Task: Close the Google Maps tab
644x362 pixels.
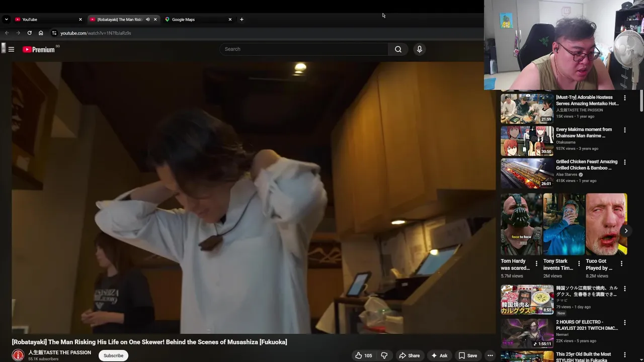Action: pyautogui.click(x=230, y=20)
